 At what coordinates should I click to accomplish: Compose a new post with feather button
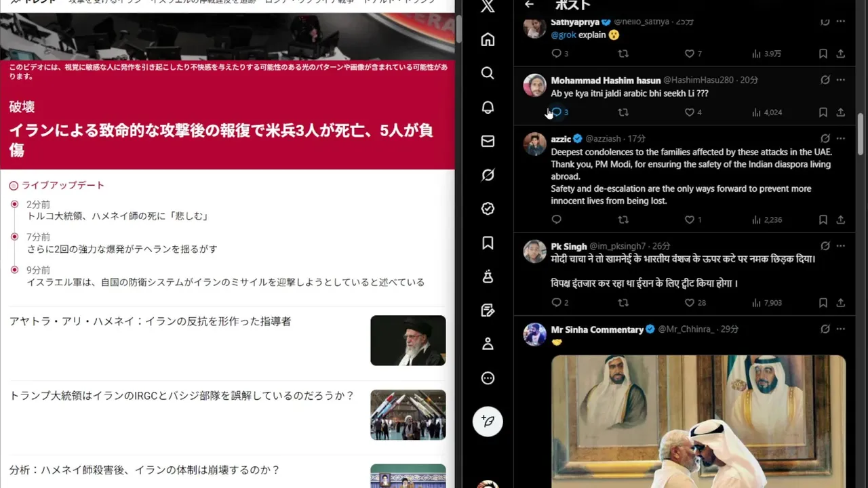(x=488, y=421)
